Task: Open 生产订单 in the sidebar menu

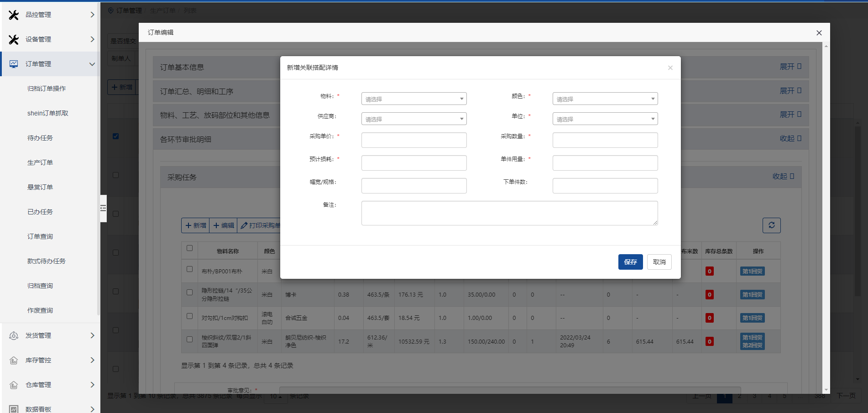Action: coord(40,162)
